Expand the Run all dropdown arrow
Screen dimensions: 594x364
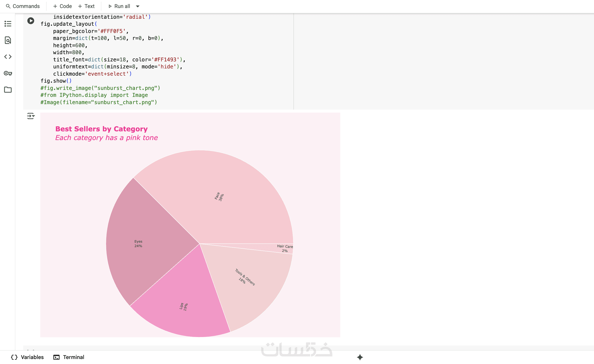point(137,6)
